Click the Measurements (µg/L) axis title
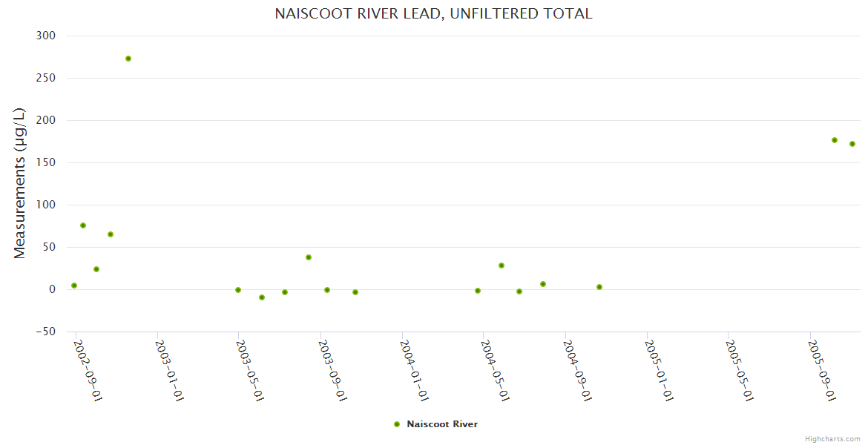The height and width of the screenshot is (445, 868). 20,183
